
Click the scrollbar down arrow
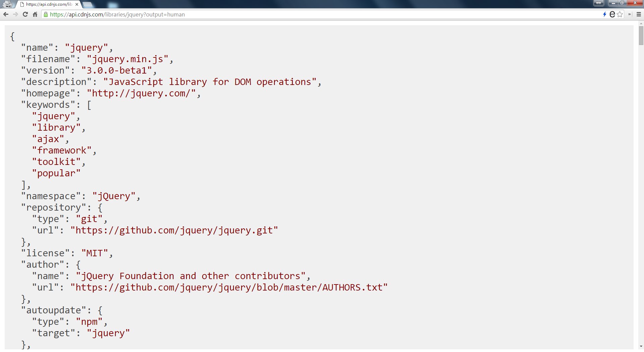click(641, 346)
